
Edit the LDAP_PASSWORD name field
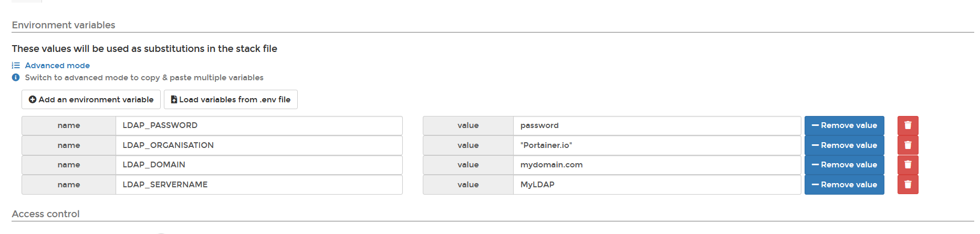pyautogui.click(x=259, y=125)
